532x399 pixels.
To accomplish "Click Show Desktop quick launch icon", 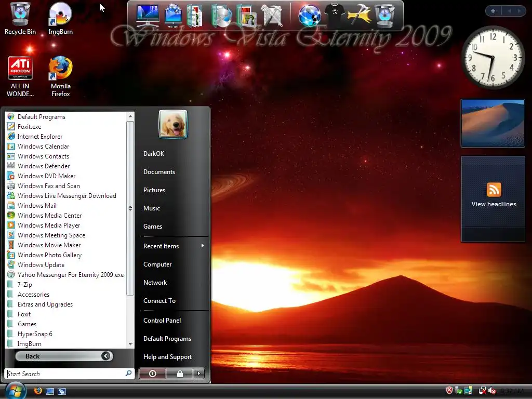I will (x=50, y=391).
